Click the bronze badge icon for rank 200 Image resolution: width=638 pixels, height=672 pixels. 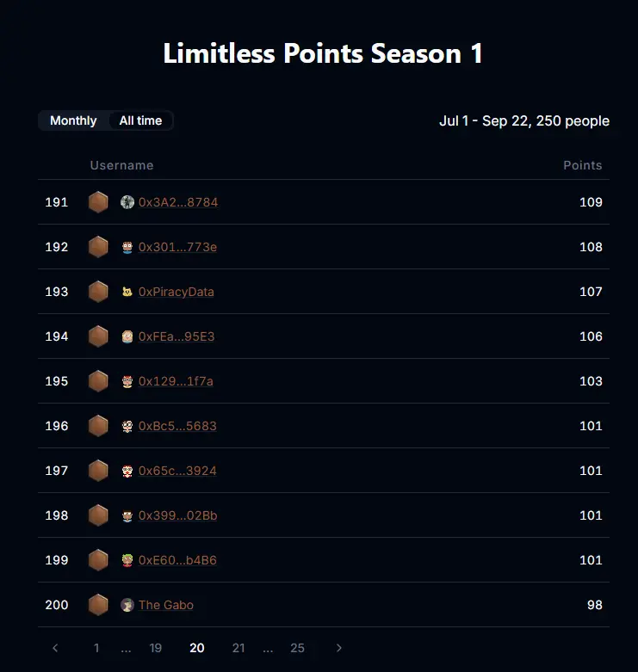click(98, 605)
